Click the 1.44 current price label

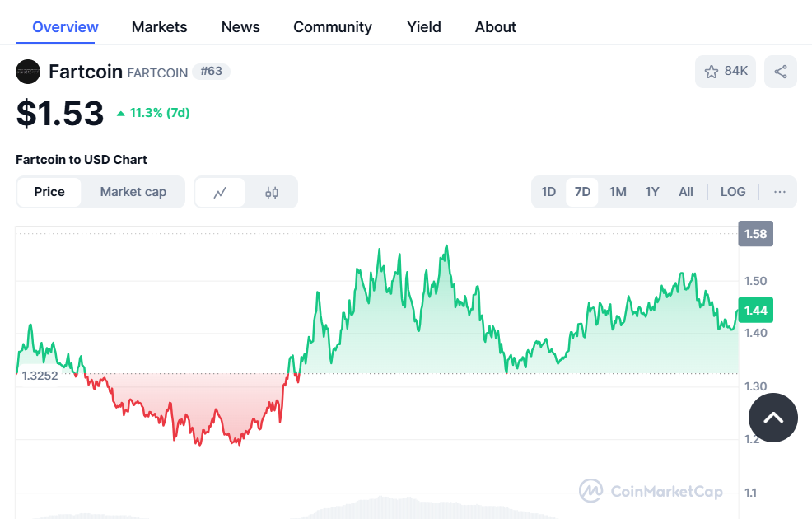pos(755,311)
